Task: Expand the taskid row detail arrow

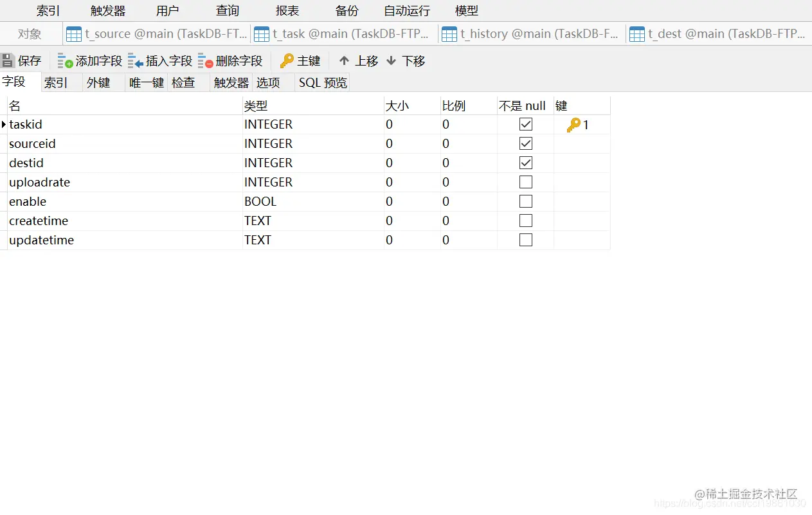Action: [3, 124]
